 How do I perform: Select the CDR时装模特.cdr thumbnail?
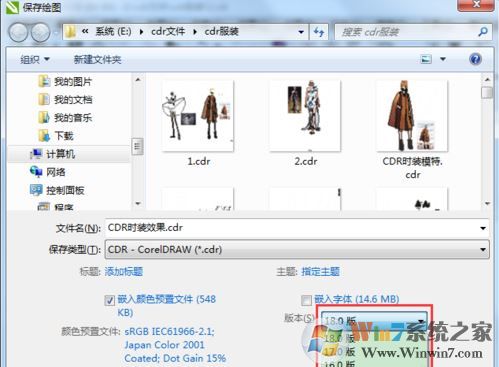click(x=412, y=116)
